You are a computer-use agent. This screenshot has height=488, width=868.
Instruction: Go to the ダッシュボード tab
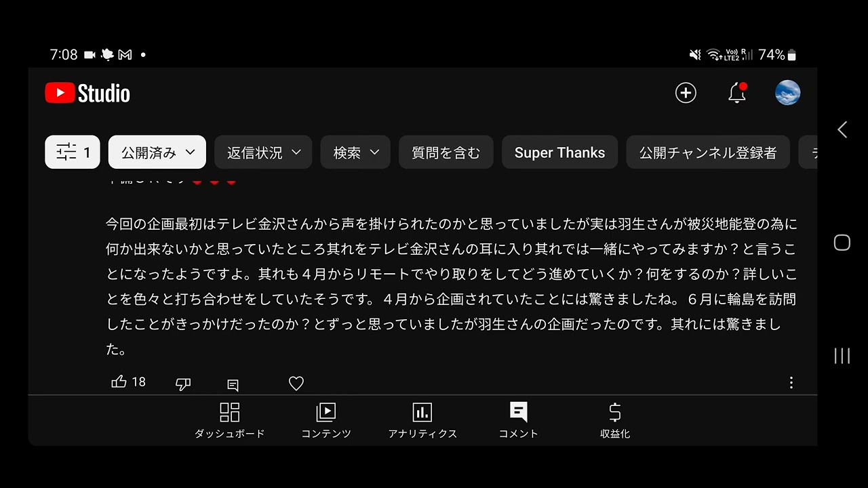230,420
